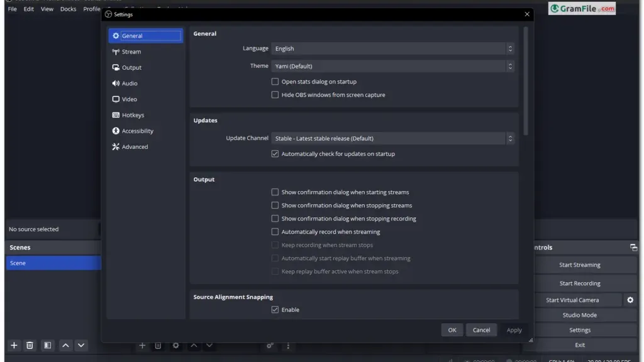Viewport: 644px width, 362px height.
Task: Open scene filters icon in Scenes dock
Action: 48,346
